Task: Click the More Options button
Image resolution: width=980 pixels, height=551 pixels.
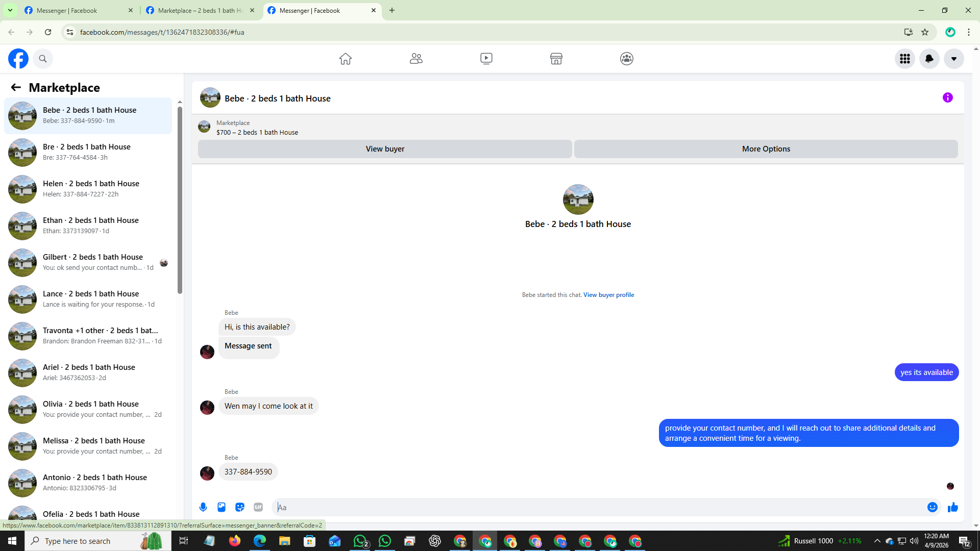Action: (x=766, y=149)
